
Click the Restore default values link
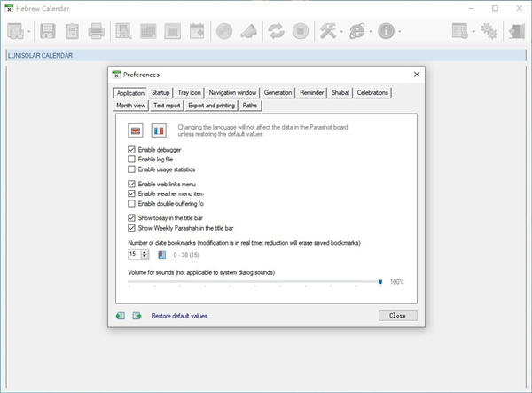pos(179,316)
